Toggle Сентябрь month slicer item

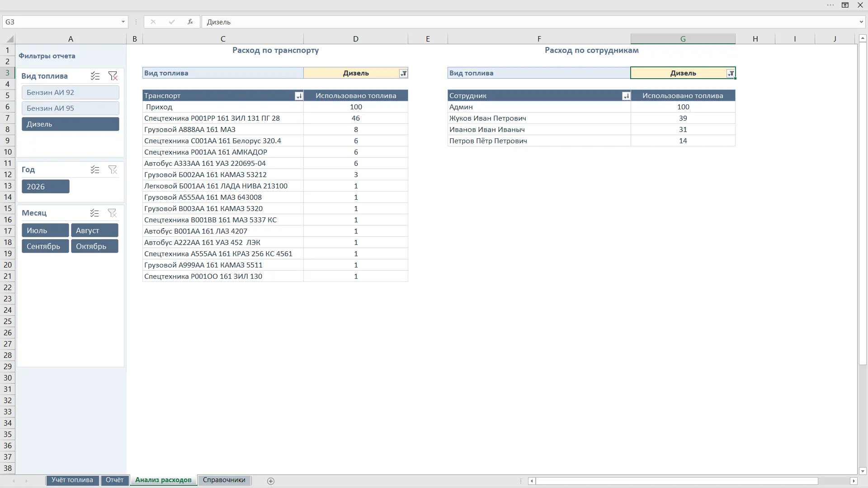tap(45, 246)
